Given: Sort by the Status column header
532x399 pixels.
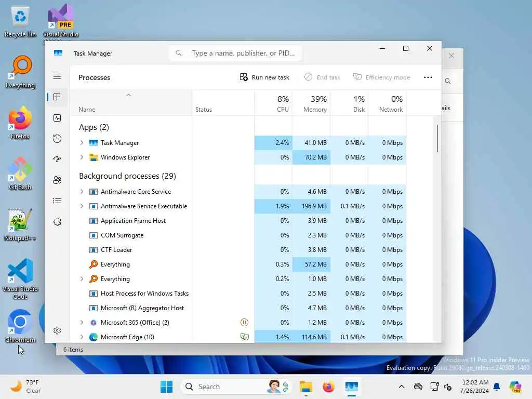Looking at the screenshot, I should tap(223, 103).
